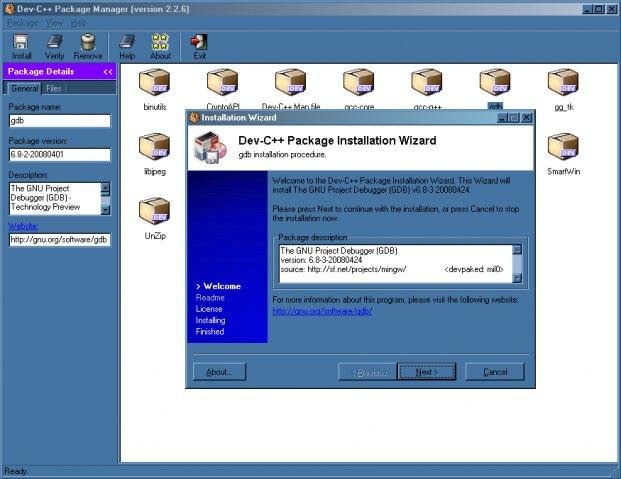Click the Exit toolbar icon

pyautogui.click(x=199, y=47)
